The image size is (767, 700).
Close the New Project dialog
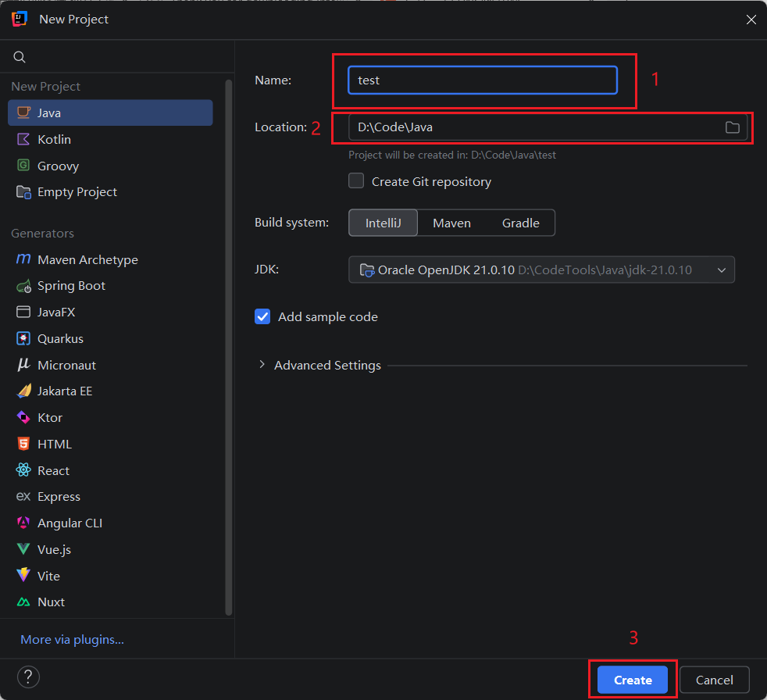[751, 19]
